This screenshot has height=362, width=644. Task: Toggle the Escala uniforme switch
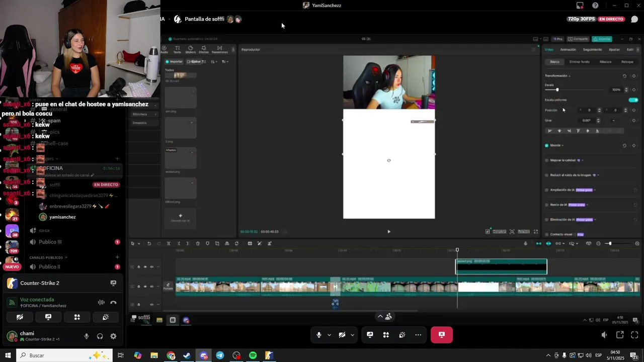coord(633,100)
